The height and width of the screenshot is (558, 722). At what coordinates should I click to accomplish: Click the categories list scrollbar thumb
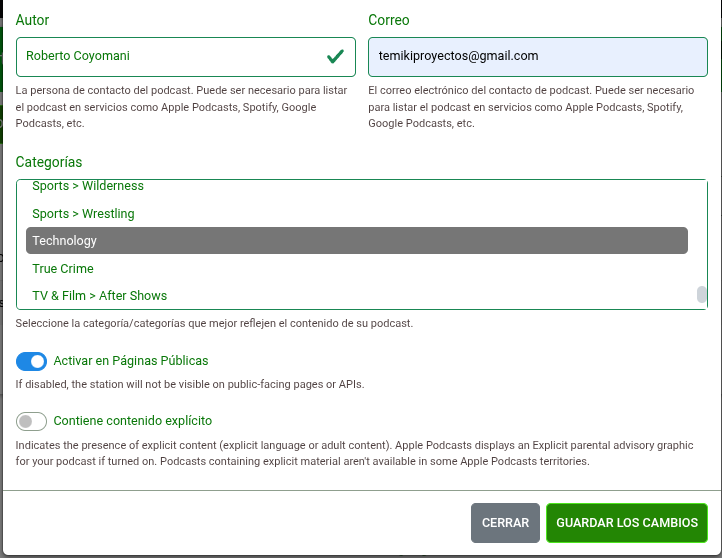[x=702, y=295]
